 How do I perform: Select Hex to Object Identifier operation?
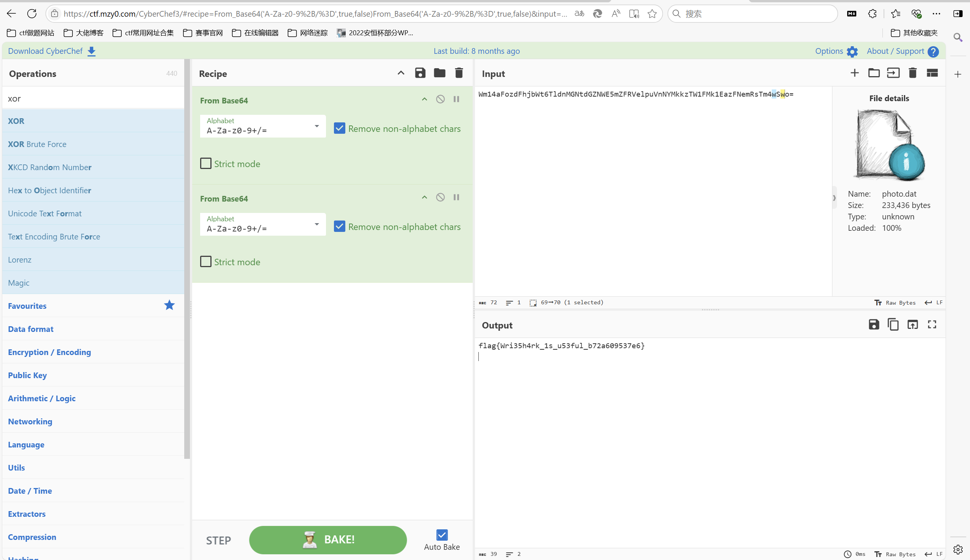coord(93,190)
